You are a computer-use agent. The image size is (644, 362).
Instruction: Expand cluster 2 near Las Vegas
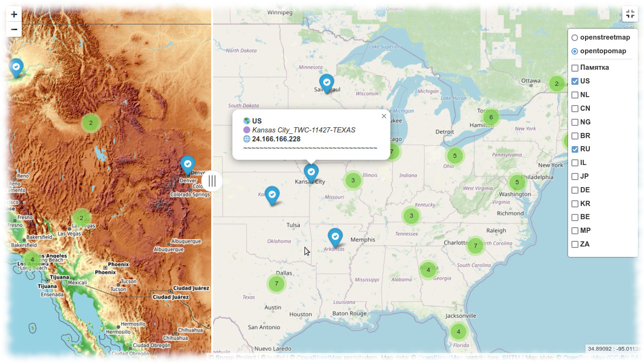[x=81, y=218]
